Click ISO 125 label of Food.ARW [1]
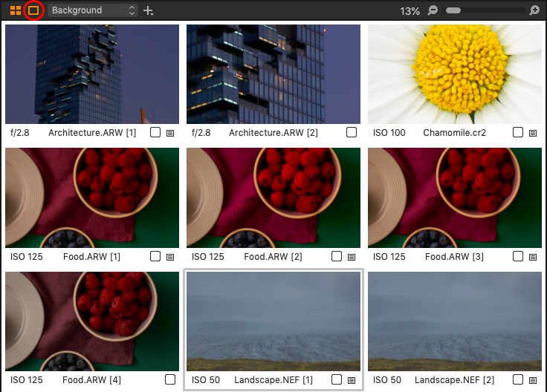Screen dimensions: 547x392 coord(27,257)
